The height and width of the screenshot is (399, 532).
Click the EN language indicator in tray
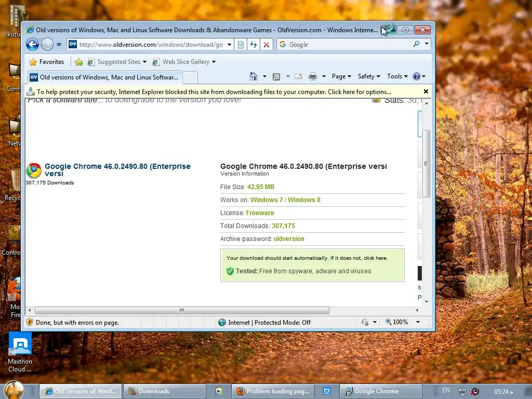(446, 391)
